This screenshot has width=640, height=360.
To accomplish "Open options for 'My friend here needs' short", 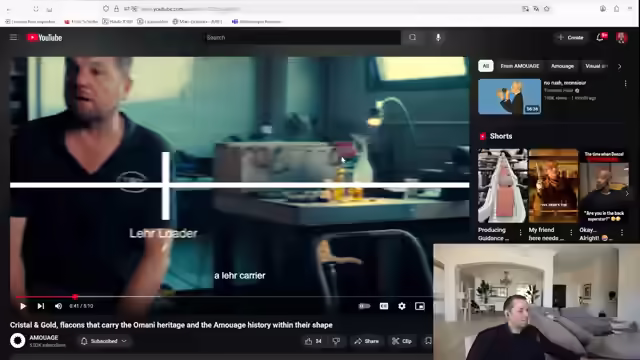I will pyautogui.click(x=571, y=233).
